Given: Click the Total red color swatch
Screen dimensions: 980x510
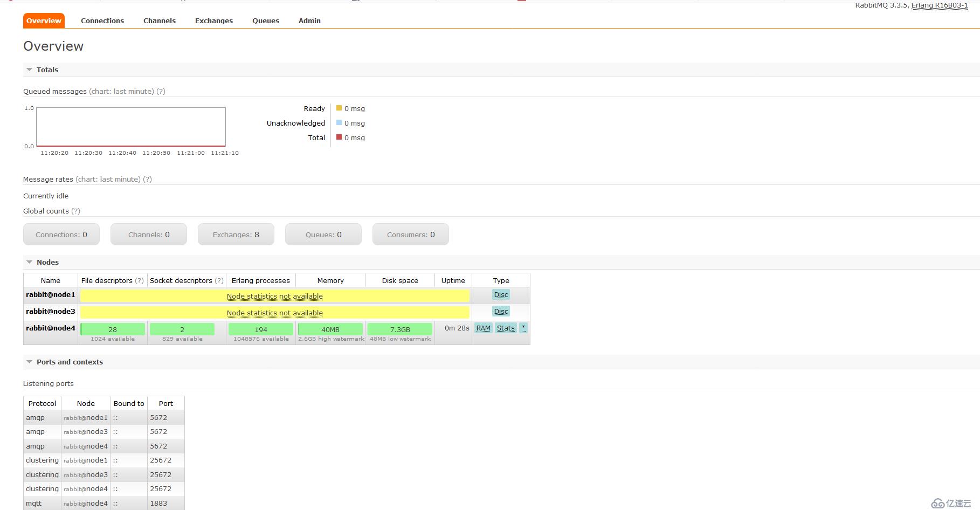Looking at the screenshot, I should 339,137.
